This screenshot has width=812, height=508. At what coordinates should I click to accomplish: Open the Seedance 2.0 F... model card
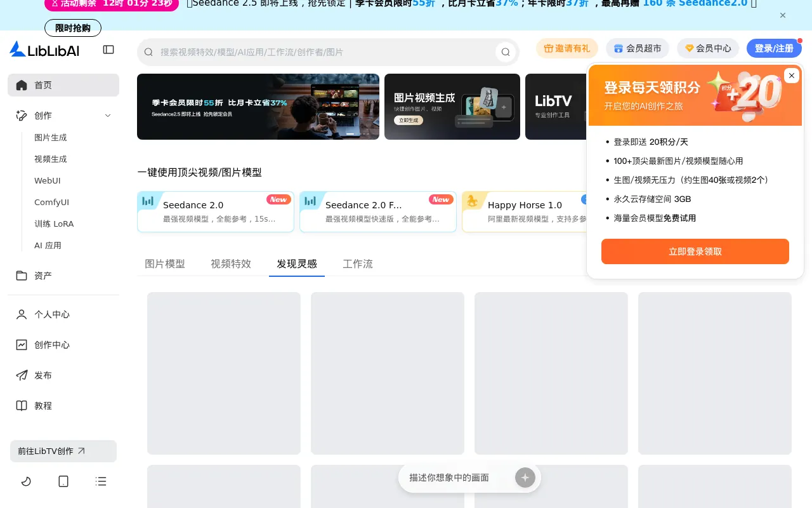(x=378, y=212)
